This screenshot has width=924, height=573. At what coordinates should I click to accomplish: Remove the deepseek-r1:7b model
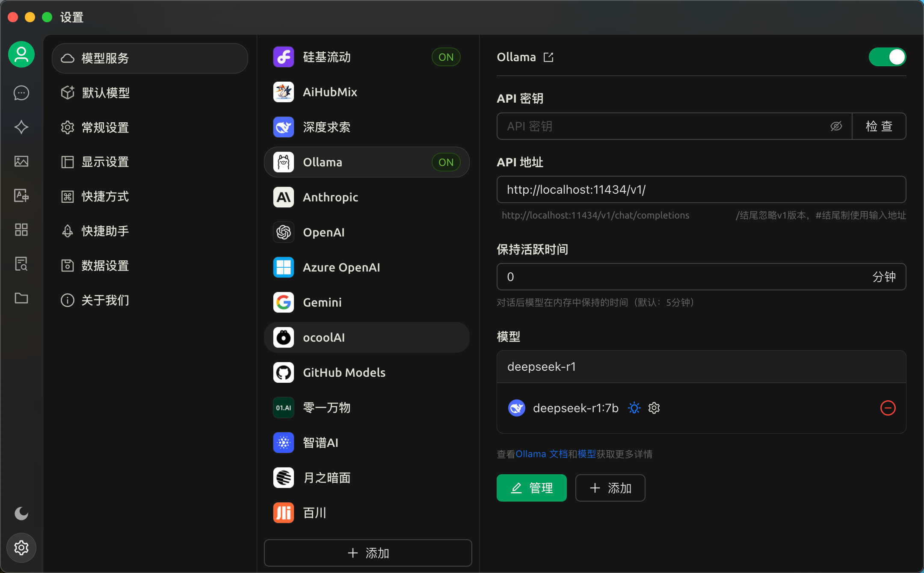click(x=888, y=408)
